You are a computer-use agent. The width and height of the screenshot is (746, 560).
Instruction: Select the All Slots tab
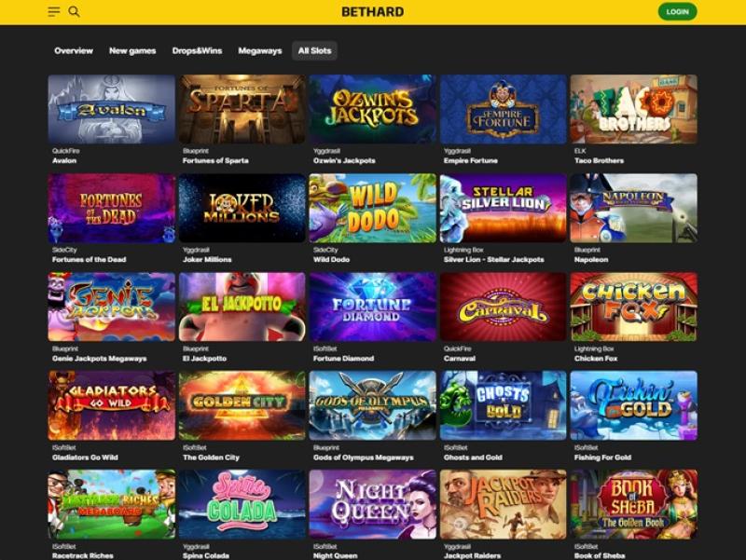click(x=314, y=51)
